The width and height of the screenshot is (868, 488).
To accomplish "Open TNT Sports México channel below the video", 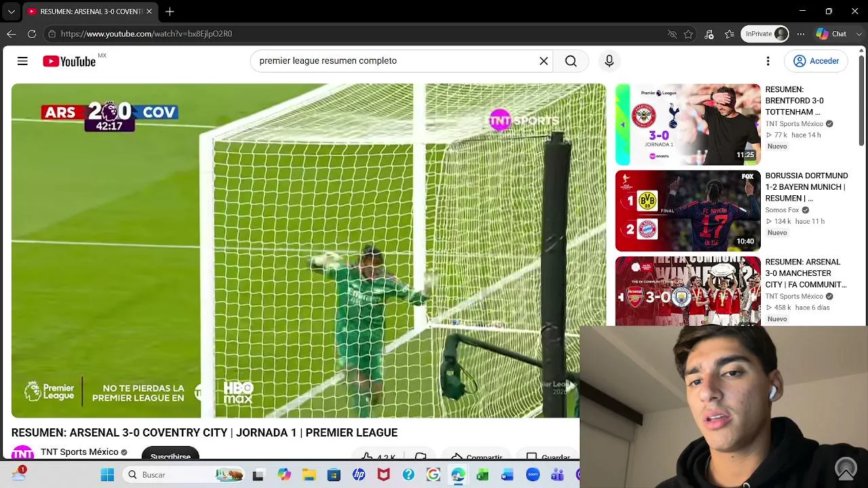I will click(79, 452).
